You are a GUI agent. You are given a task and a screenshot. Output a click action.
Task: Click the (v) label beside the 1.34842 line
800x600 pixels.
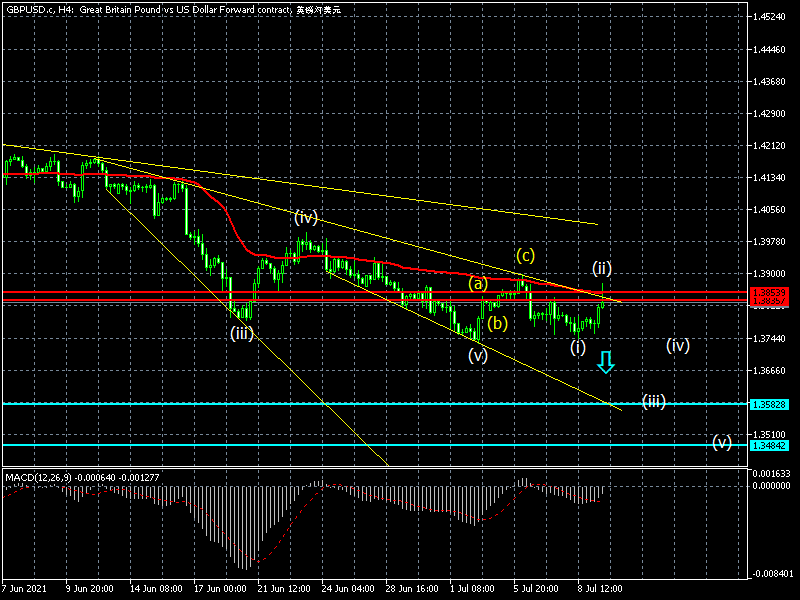722,442
